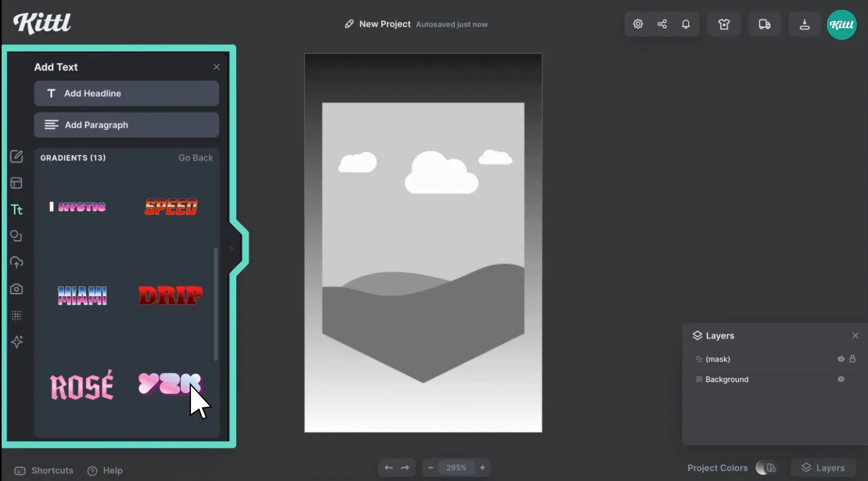Open the share options icon

tap(662, 23)
